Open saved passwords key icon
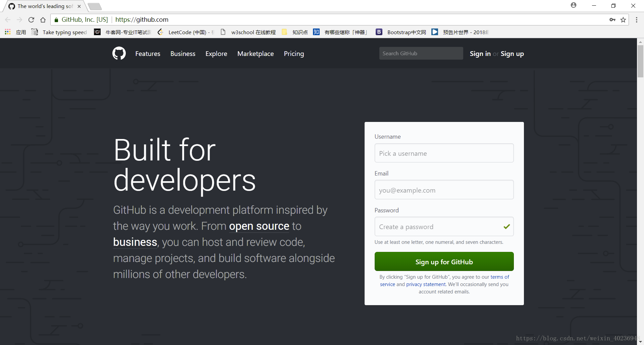The height and width of the screenshot is (345, 644). (x=612, y=20)
